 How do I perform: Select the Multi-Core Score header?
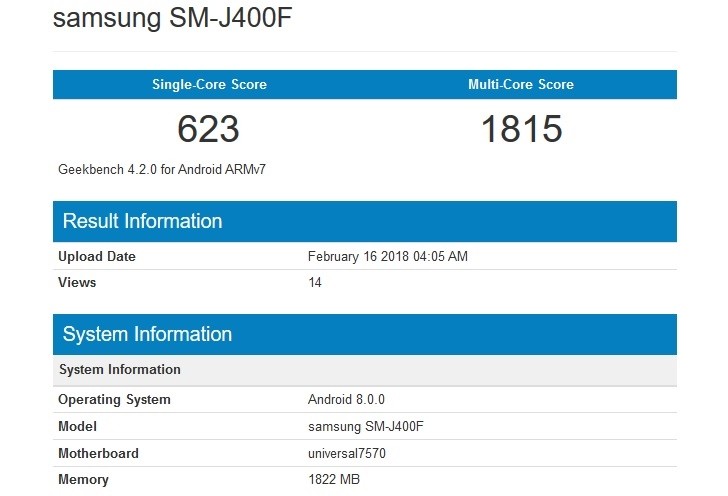(521, 85)
